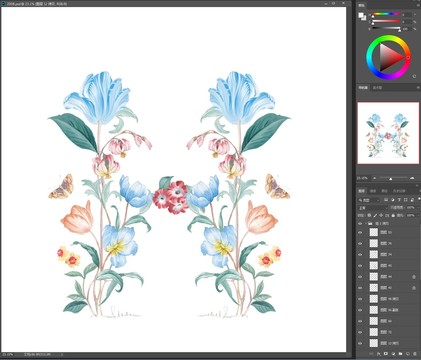This screenshot has height=360, width=421.
Task: Click group folder icon in layers list
Action: (x=370, y=223)
